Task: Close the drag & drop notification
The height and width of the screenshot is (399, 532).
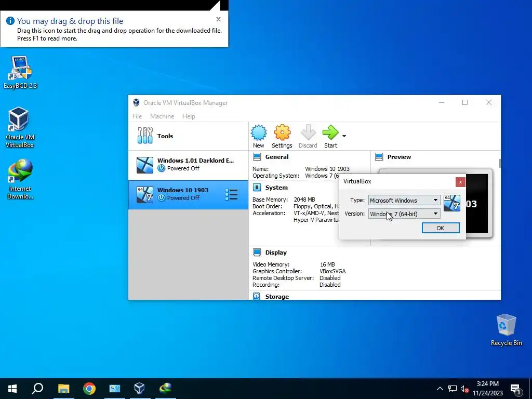Action: pos(219,19)
